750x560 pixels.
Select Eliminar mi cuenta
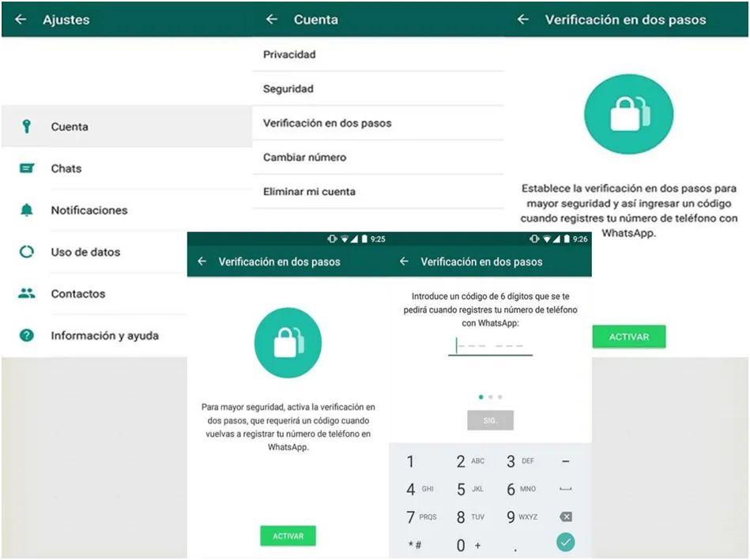tap(309, 191)
